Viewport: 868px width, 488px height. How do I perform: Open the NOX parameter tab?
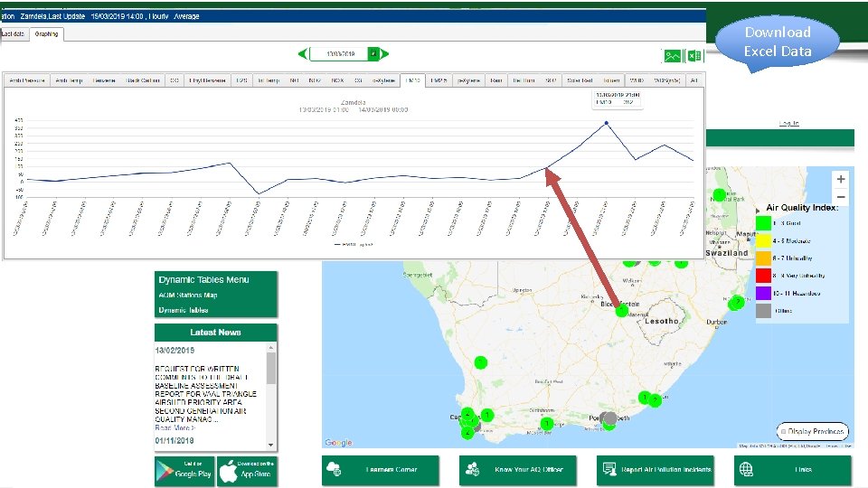point(337,80)
